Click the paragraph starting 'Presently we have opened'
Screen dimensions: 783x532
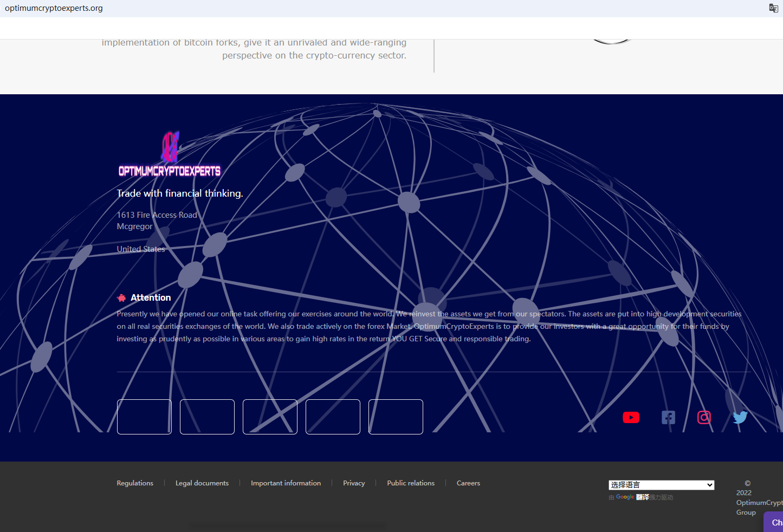(x=429, y=326)
